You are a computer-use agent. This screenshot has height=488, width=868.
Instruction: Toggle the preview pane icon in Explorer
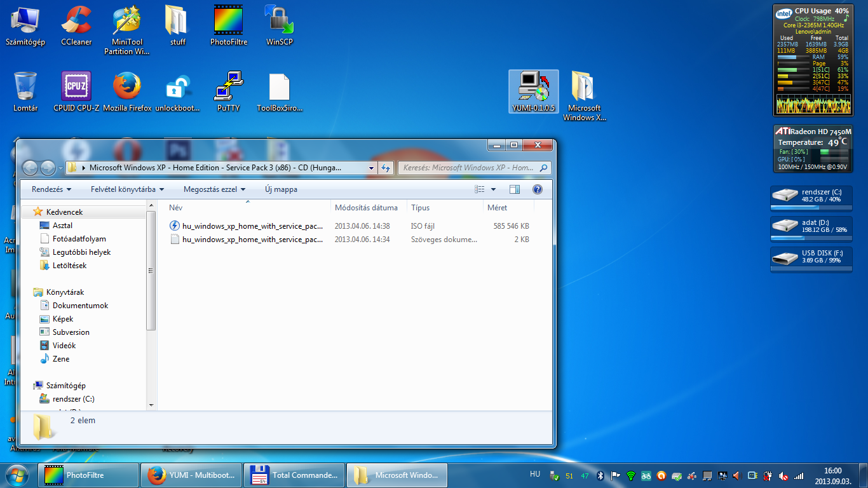pyautogui.click(x=515, y=189)
